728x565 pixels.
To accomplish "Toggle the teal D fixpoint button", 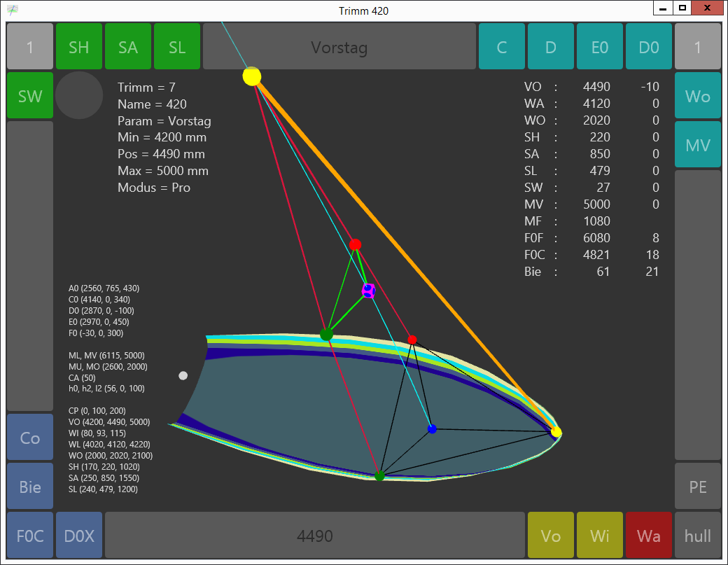I will point(550,47).
